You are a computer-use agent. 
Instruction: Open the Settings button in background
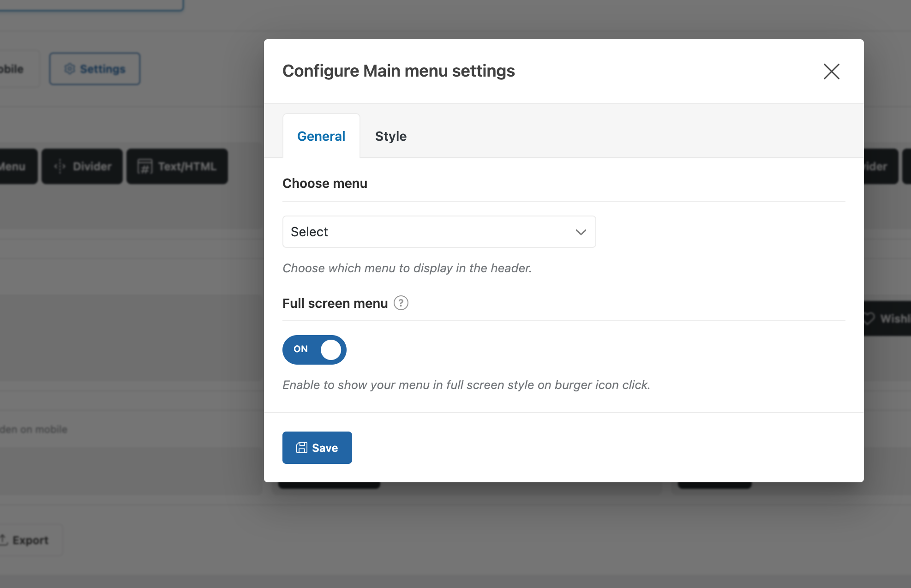pos(95,69)
